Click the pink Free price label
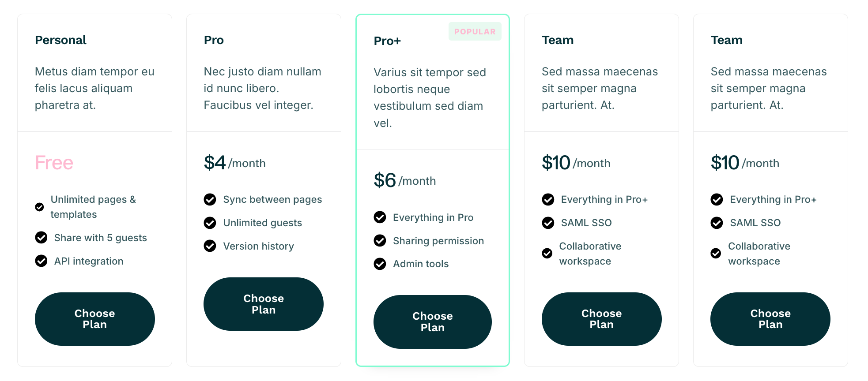The width and height of the screenshot is (868, 381). pyautogui.click(x=54, y=163)
